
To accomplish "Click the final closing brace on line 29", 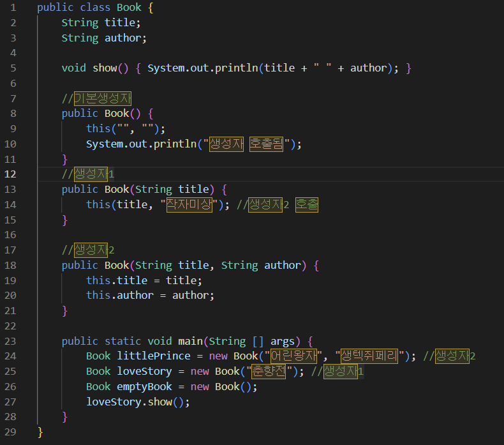I will click(40, 432).
